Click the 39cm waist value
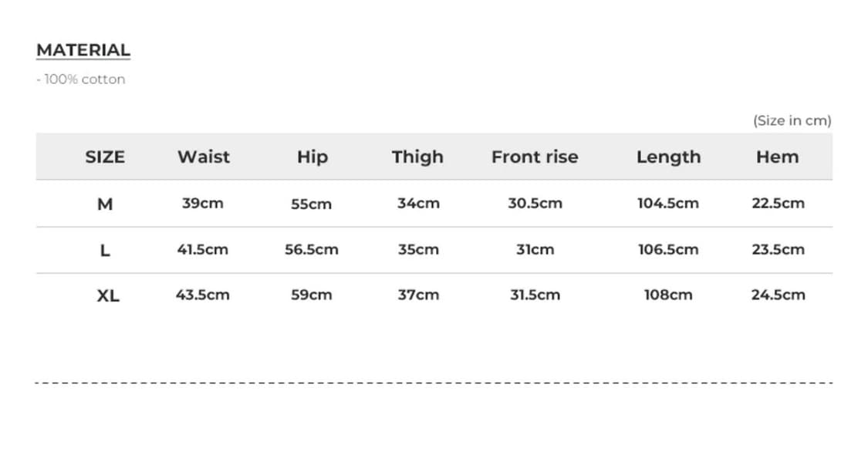 tap(203, 204)
